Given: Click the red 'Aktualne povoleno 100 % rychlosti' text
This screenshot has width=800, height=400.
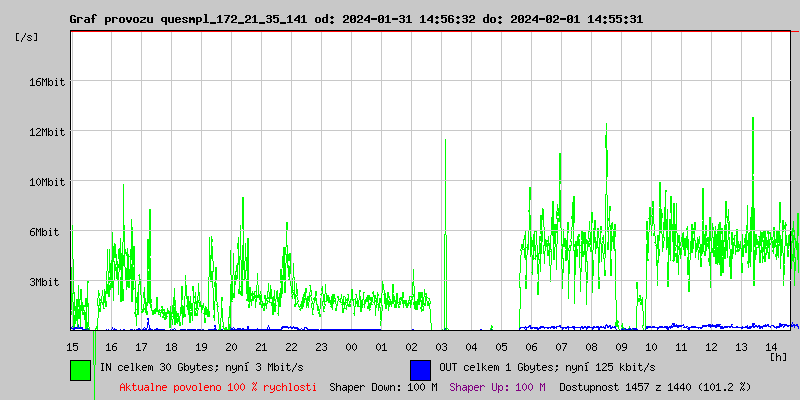Looking at the screenshot, I should (x=218, y=387).
